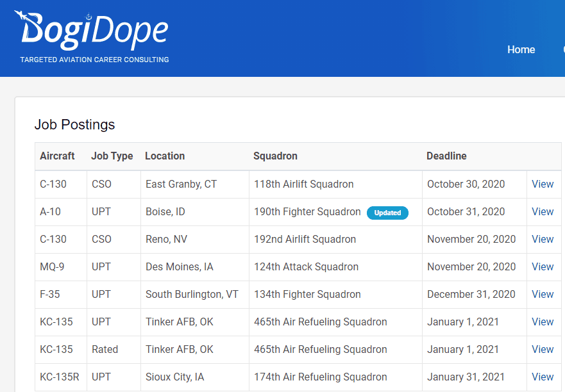This screenshot has height=392, width=565.
Task: View the 124th Attack Squadron posting
Action: pos(543,266)
